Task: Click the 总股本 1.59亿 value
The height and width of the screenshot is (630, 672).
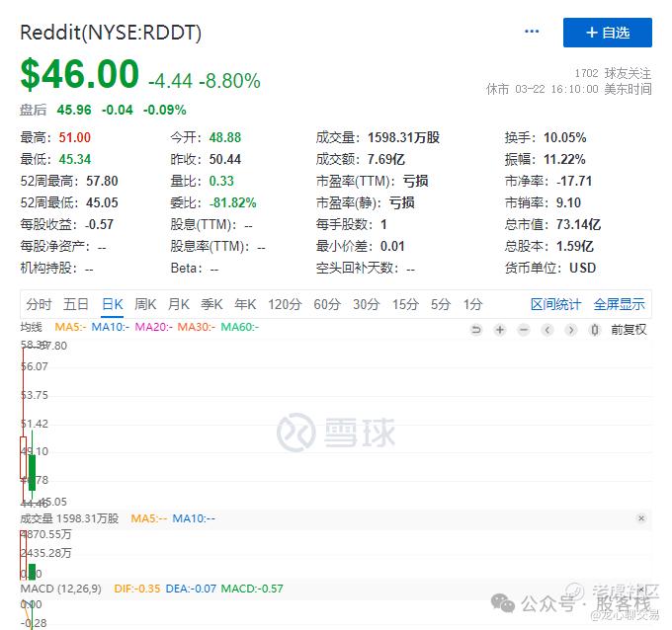Action: tap(575, 246)
